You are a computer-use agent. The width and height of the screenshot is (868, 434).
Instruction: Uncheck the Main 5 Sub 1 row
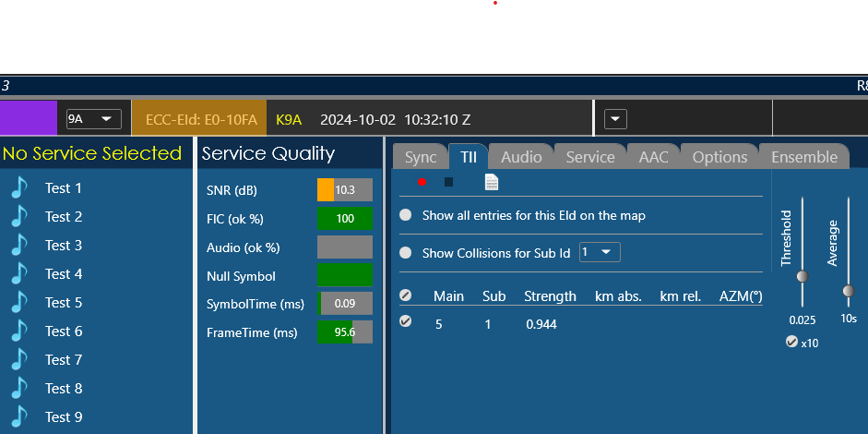pos(406,322)
